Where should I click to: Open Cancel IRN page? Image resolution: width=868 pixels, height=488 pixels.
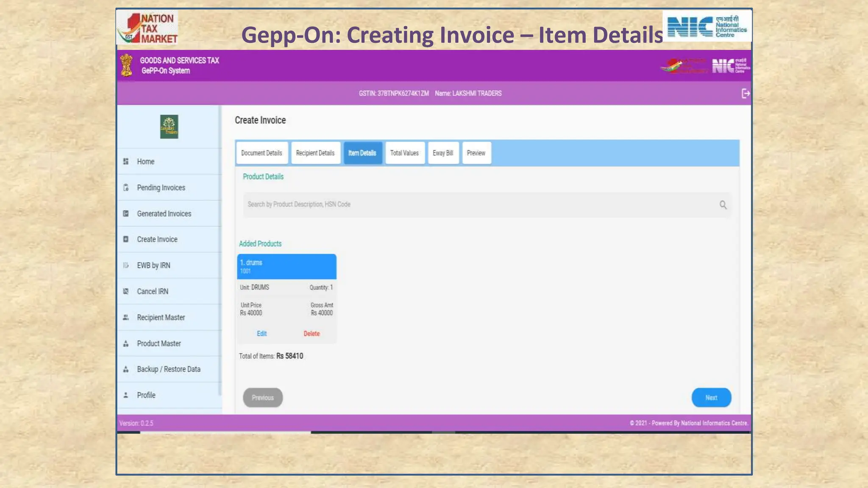click(169, 291)
